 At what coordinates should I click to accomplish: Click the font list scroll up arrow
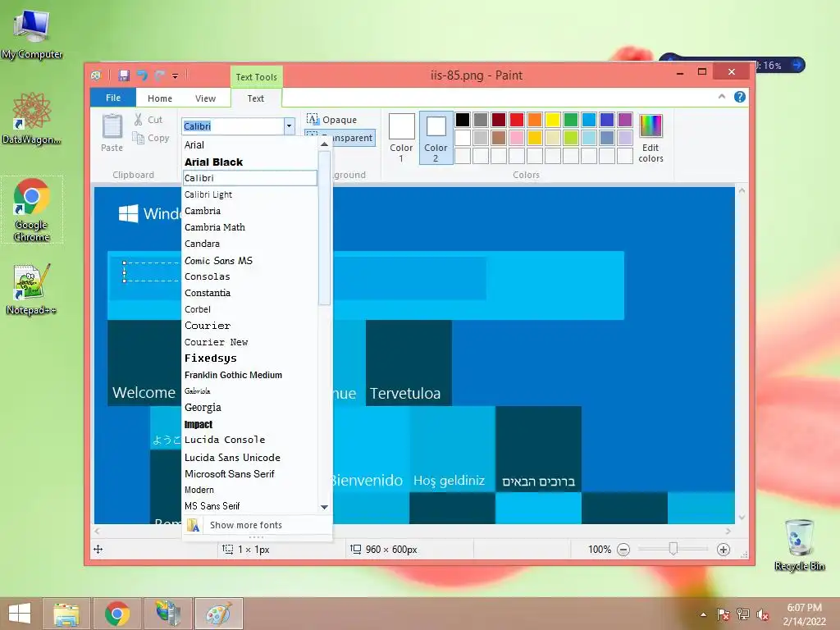[x=324, y=144]
